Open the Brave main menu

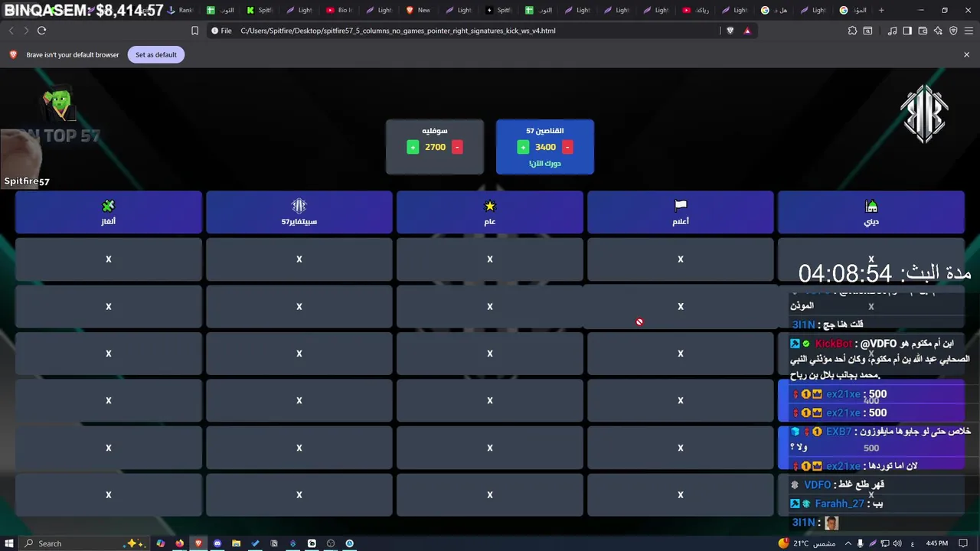(969, 31)
